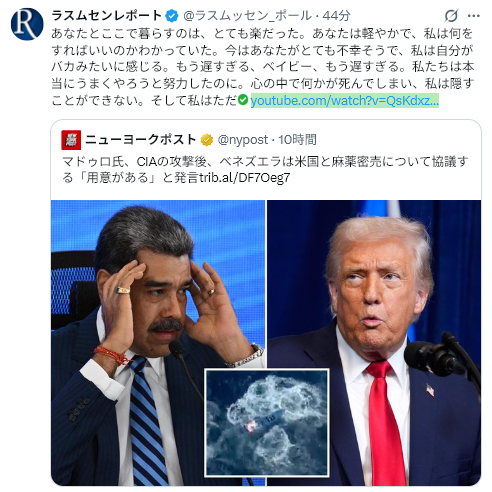This screenshot has height=492, width=492.
Task: Click the blue verified badge beside ラスムセンレポート
Action: (172, 16)
